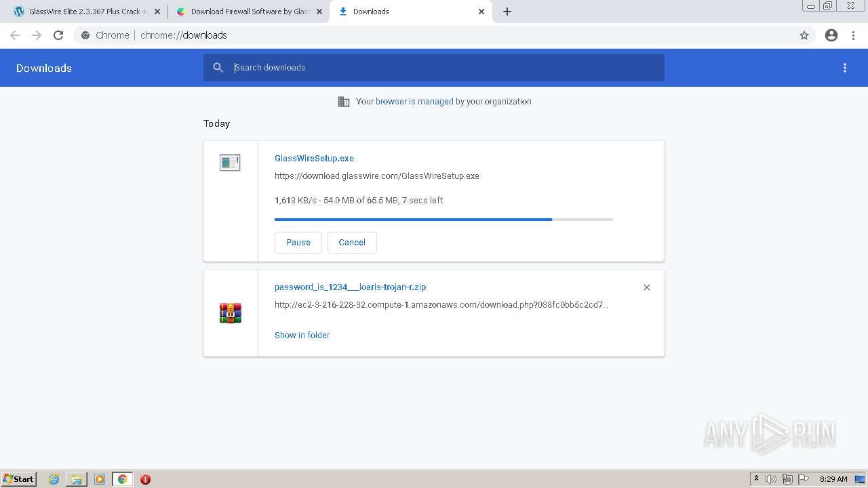Go back with the browser back arrow
Viewport: 868px width, 488px height.
[15, 35]
